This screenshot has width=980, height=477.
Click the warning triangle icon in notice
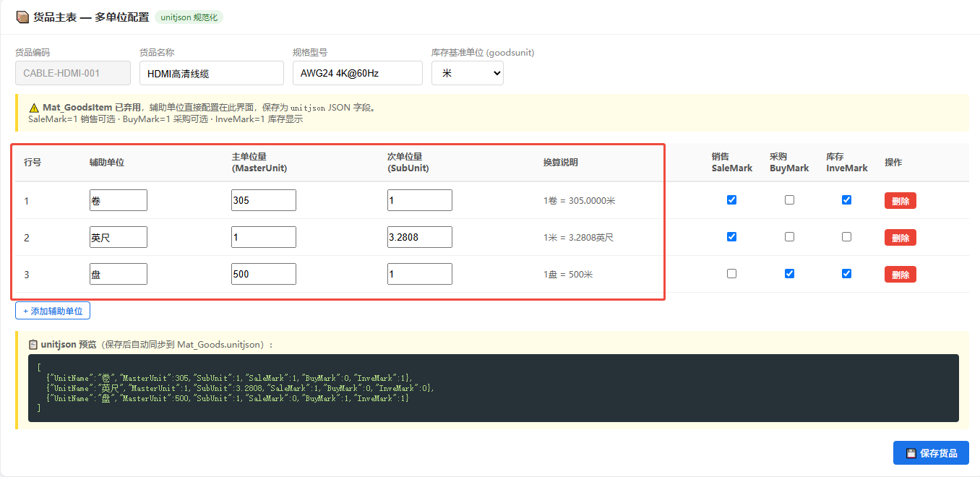point(34,108)
